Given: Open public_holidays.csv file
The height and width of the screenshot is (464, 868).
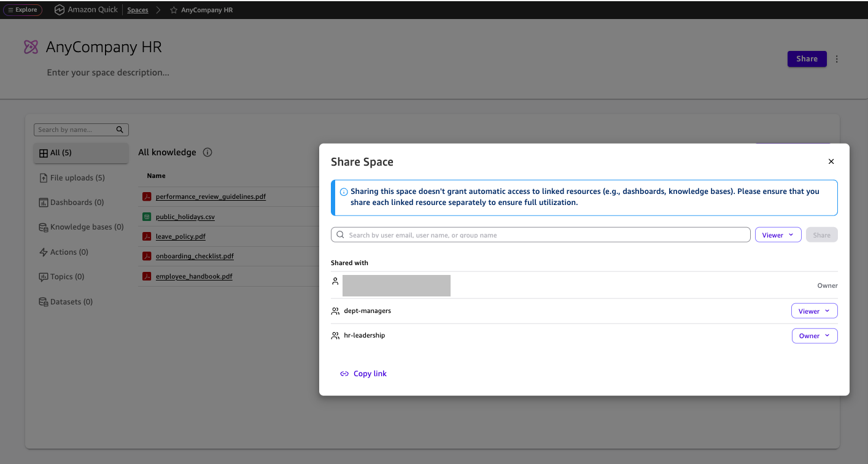Looking at the screenshot, I should click(185, 217).
